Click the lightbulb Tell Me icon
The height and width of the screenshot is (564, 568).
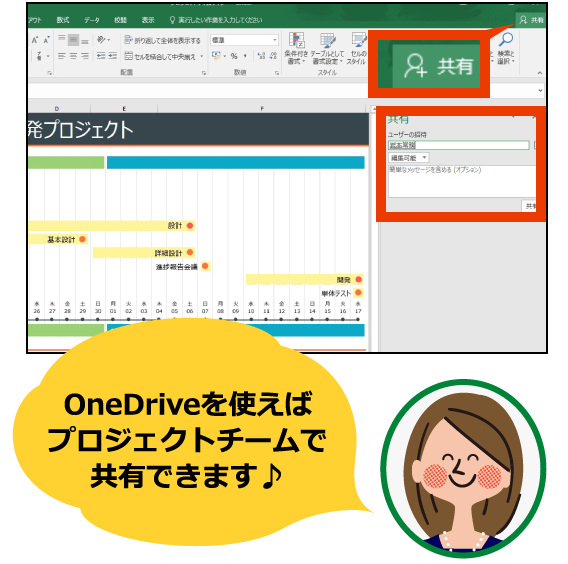172,20
